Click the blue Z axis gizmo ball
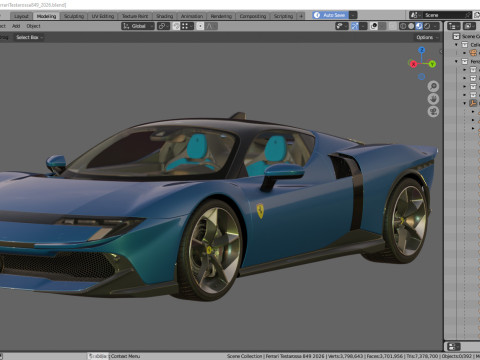This screenshot has width=480, height=360. coord(422,50)
